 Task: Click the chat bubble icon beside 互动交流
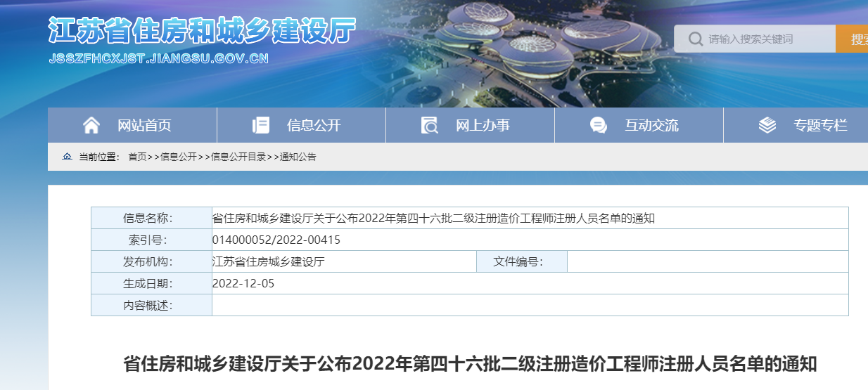[x=599, y=126]
